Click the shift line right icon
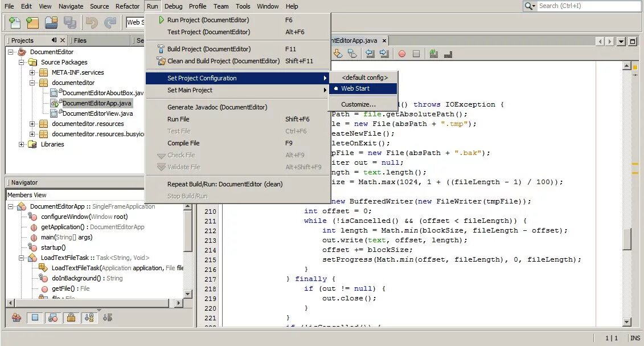The image size is (644, 346). coord(384,54)
